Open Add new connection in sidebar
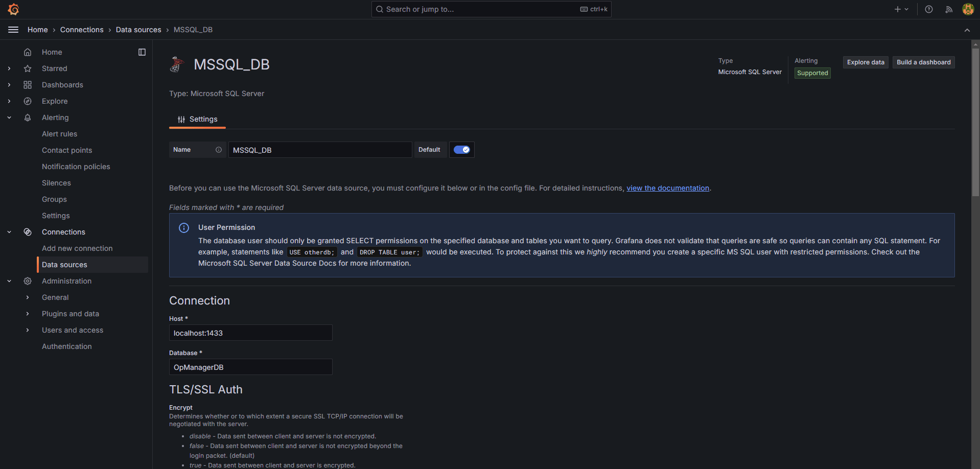980x469 pixels. point(77,248)
